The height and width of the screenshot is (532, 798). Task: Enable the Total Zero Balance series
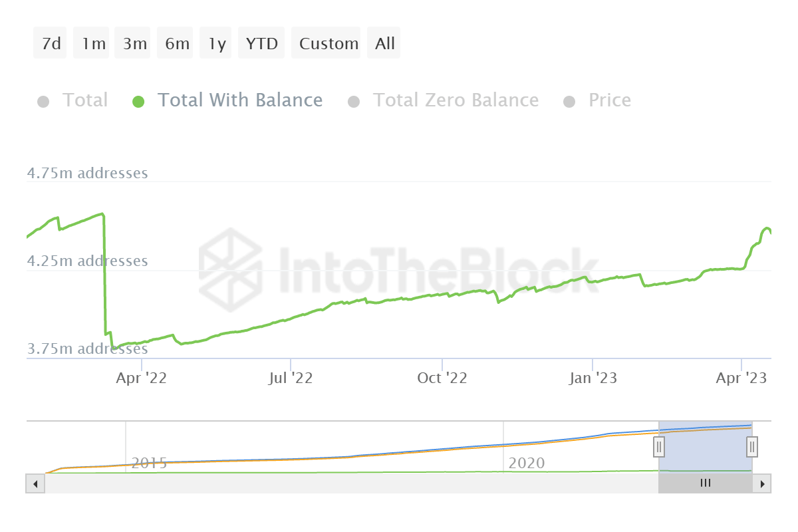pyautogui.click(x=455, y=100)
